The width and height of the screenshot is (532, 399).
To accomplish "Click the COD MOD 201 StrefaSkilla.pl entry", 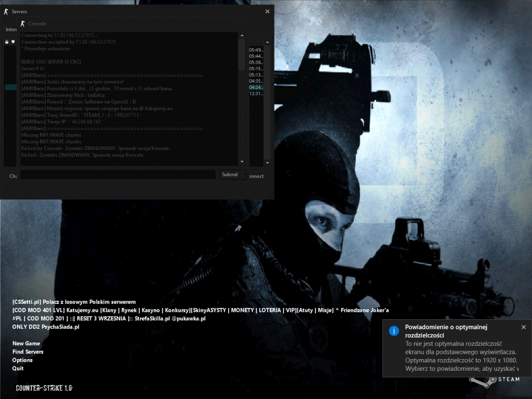I will [109, 319].
